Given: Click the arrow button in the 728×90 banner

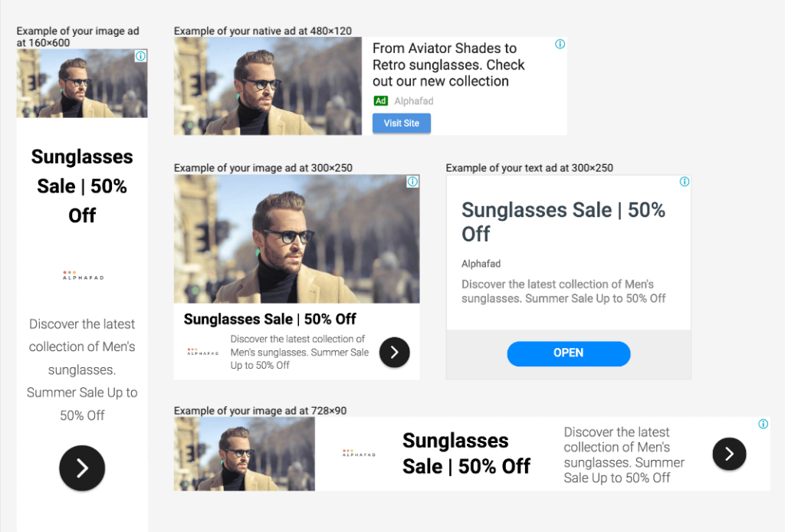Looking at the screenshot, I should coord(729,454).
